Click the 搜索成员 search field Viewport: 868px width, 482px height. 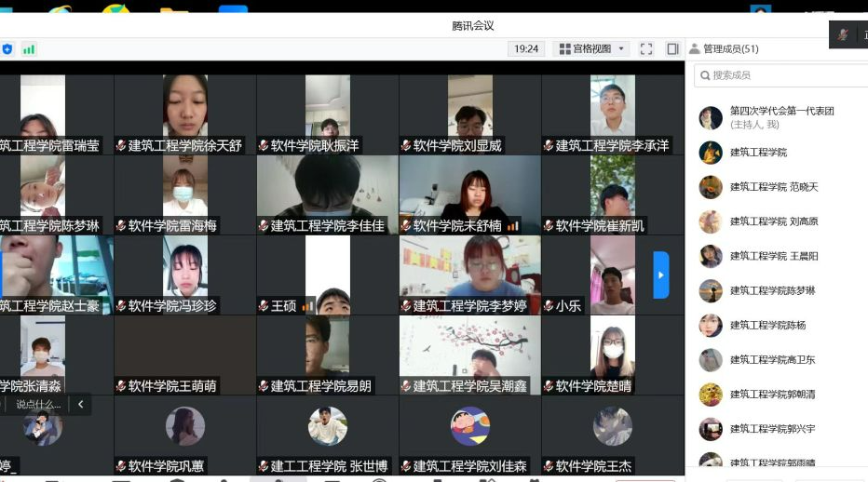(782, 75)
